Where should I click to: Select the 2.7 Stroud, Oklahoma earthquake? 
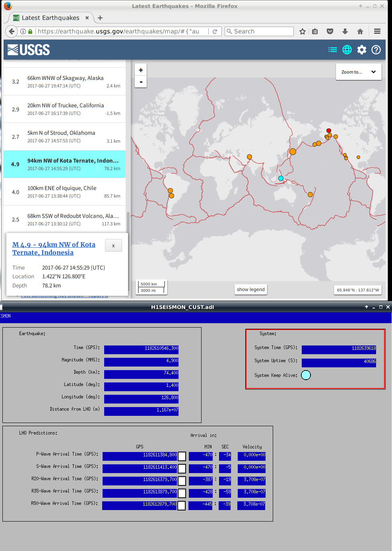[x=64, y=136]
